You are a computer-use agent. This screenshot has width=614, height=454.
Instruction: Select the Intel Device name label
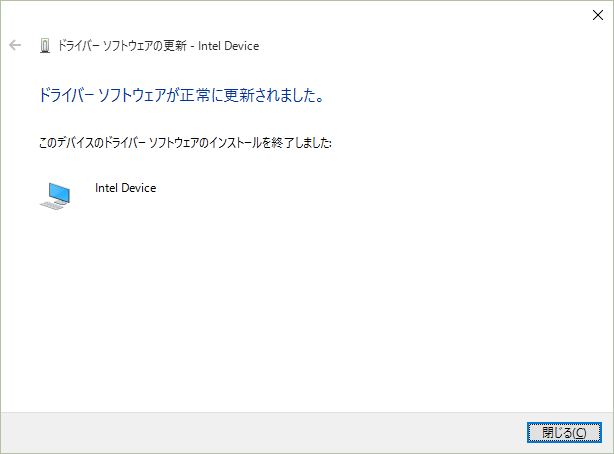coord(125,188)
